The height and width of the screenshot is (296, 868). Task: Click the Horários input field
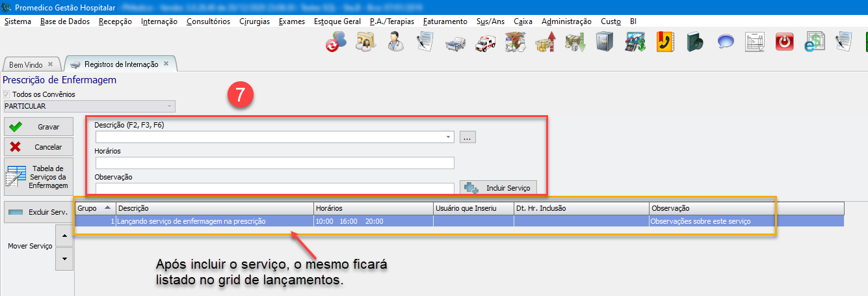(x=274, y=163)
